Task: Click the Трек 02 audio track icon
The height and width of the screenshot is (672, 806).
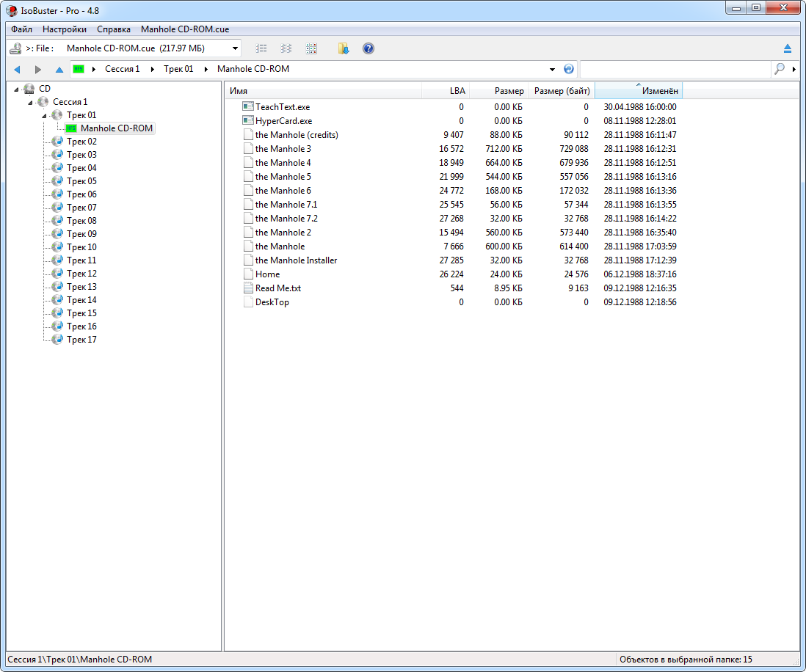Action: click(x=57, y=142)
